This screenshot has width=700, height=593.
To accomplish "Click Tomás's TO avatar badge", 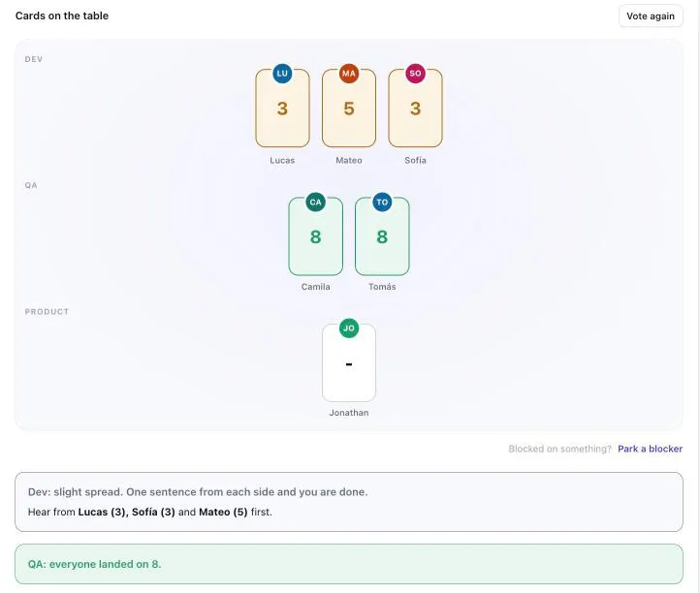I will (x=382, y=202).
